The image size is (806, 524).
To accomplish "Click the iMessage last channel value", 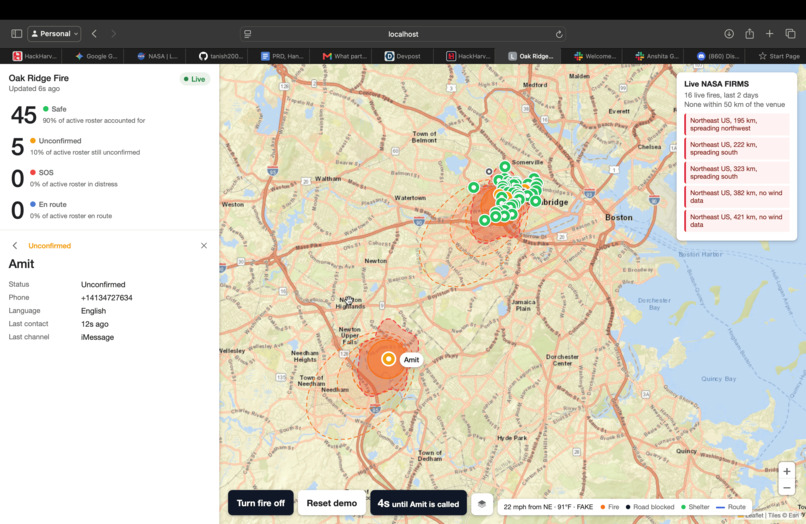I will 97,337.
